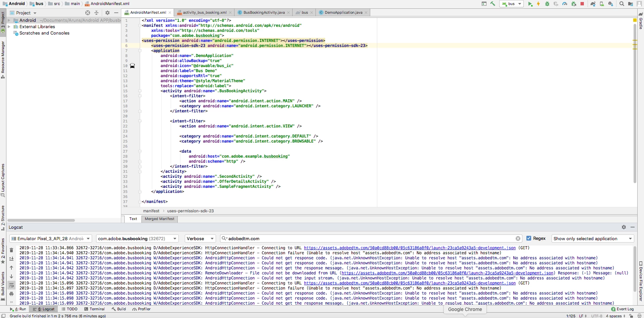Open the Profiler tool window
Viewport: 644px width, 318px height.
[x=141, y=309]
